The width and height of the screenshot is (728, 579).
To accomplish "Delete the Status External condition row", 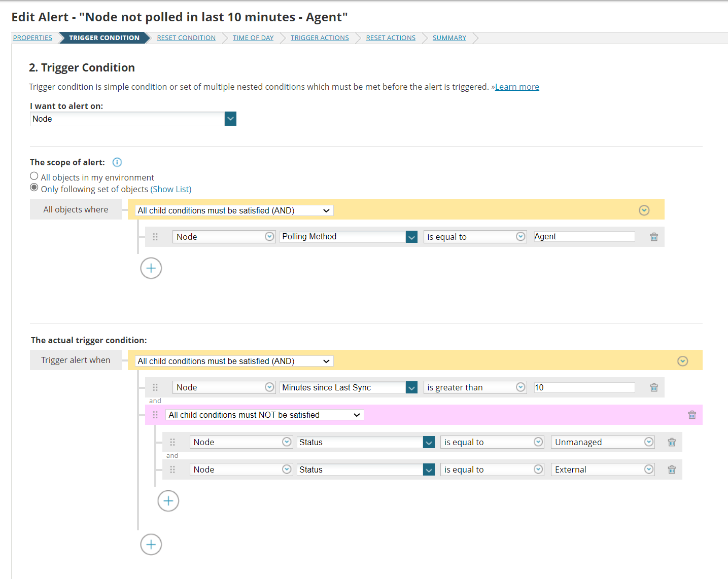I will tap(672, 469).
